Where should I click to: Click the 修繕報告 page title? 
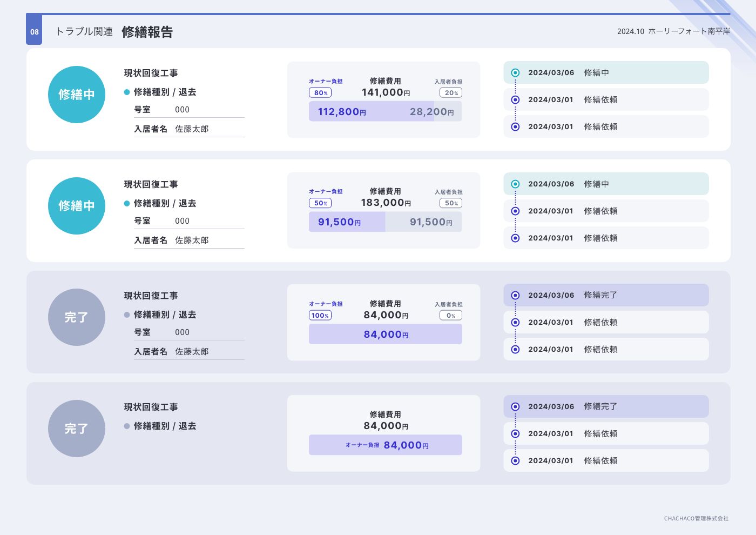point(147,32)
